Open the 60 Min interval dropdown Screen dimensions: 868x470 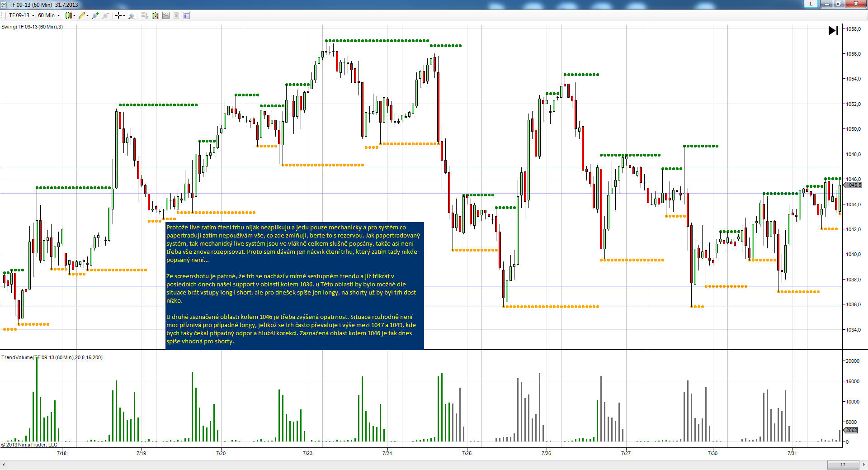[x=49, y=15]
